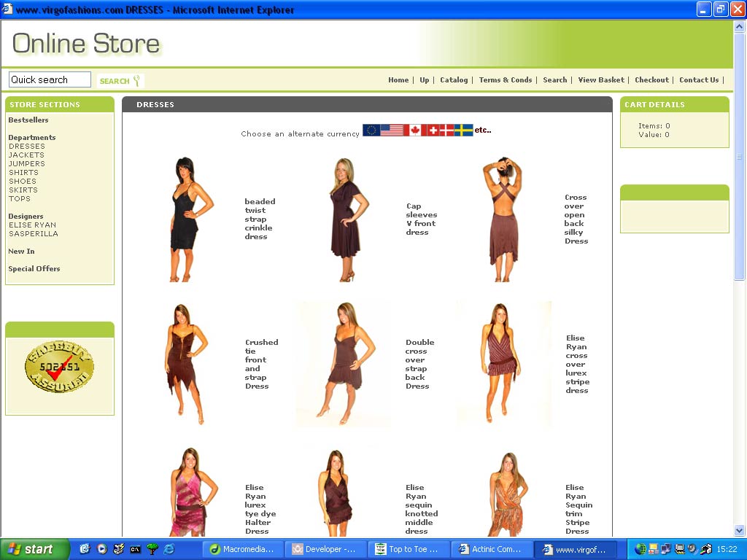This screenshot has height=560, width=747.
Task: Open Internet Explorer from Quick Launch
Action: [x=169, y=549]
